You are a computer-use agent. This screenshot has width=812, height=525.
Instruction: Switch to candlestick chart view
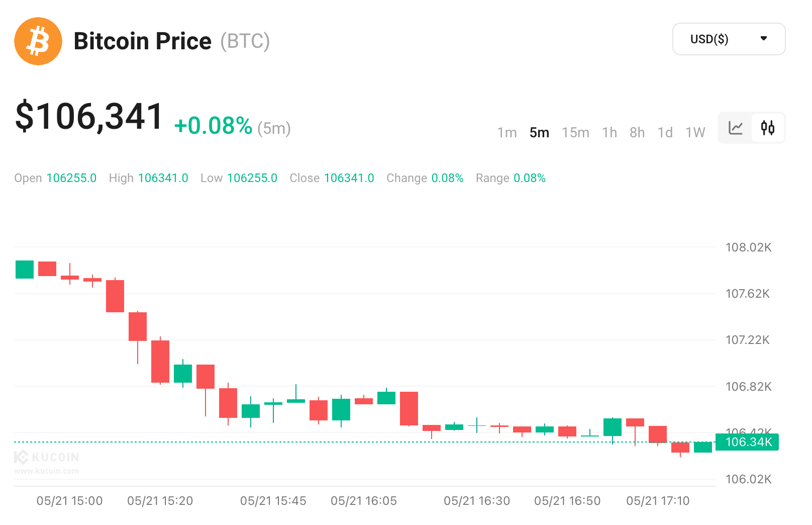pos(768,128)
